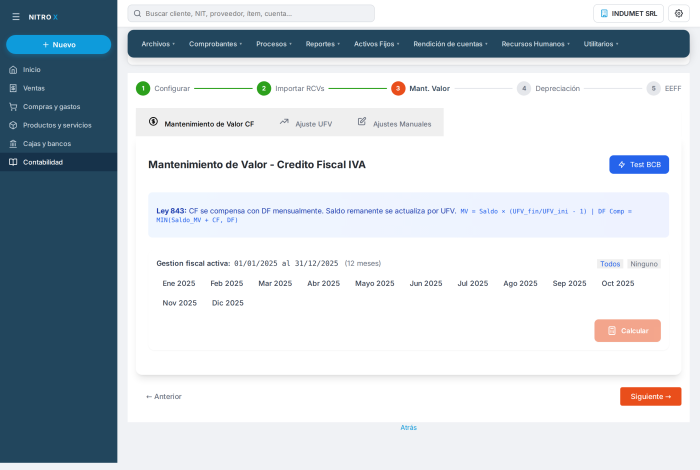The width and height of the screenshot is (700, 470).
Task: Toggle month Feb 2025
Action: click(x=227, y=283)
